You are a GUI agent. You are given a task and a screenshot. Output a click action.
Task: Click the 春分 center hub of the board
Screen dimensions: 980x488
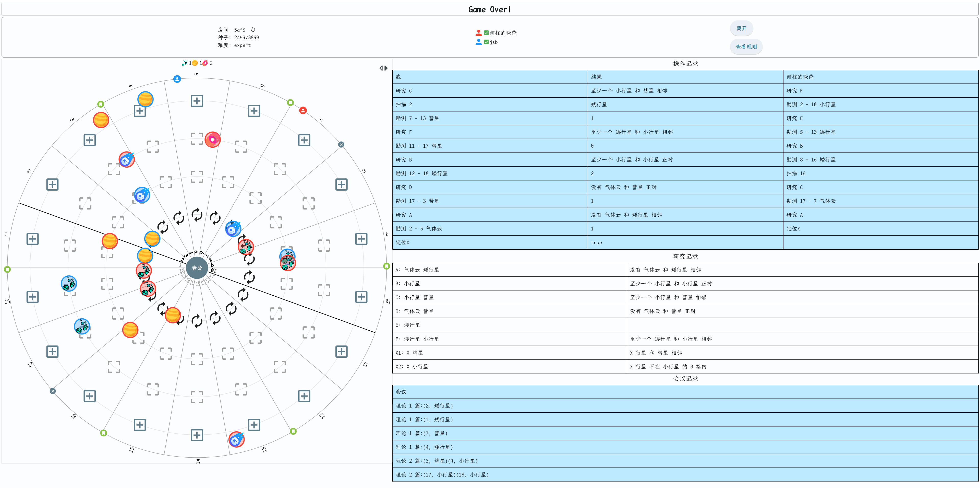(197, 268)
